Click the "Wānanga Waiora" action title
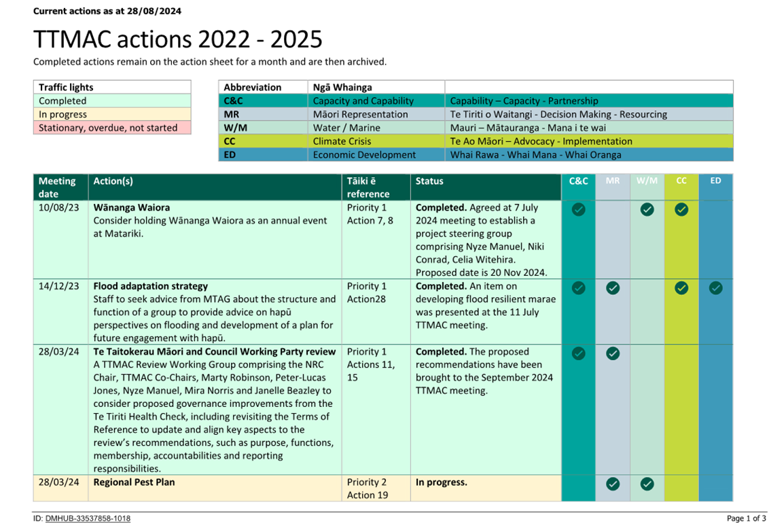Viewport: 771px width, 532px height. [x=132, y=207]
